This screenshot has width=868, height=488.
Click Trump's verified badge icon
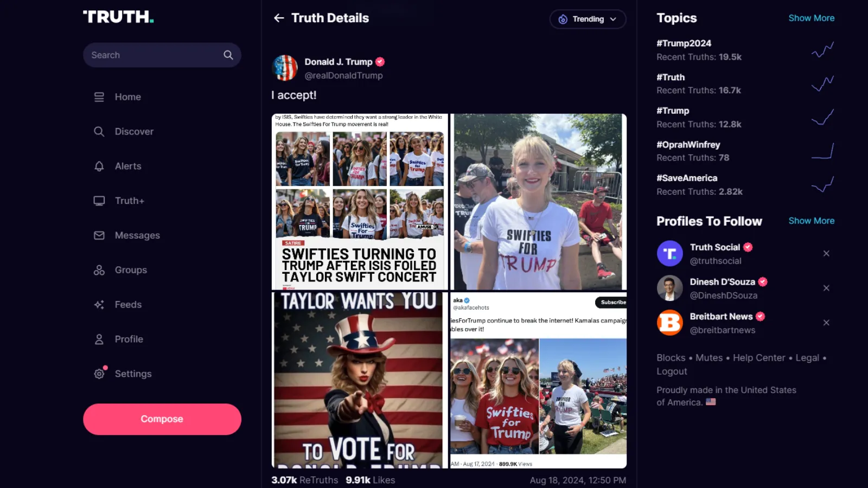380,62
